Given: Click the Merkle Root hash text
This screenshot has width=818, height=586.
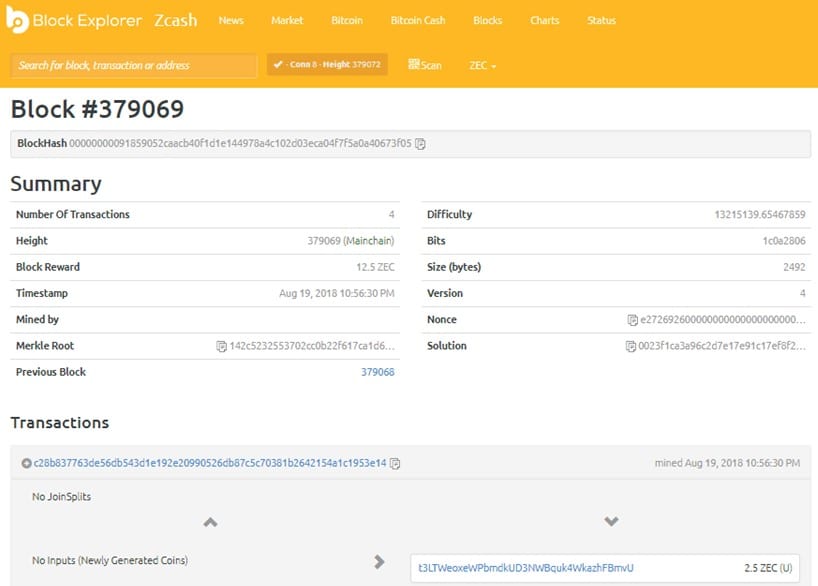Looking at the screenshot, I should tap(312, 346).
